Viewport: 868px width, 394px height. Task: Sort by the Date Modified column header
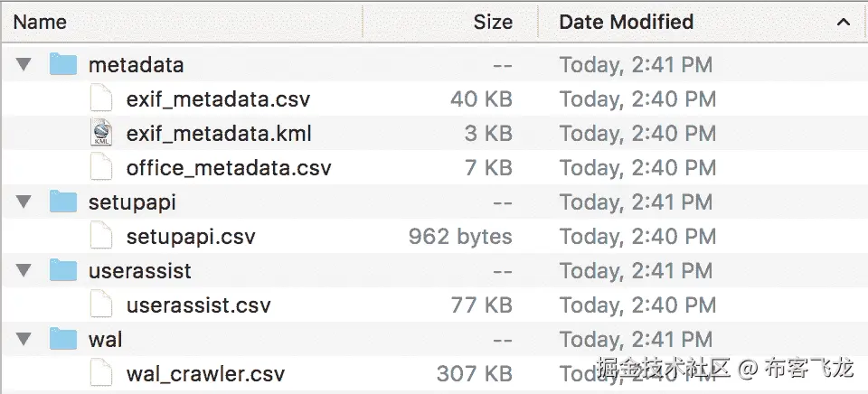click(626, 22)
